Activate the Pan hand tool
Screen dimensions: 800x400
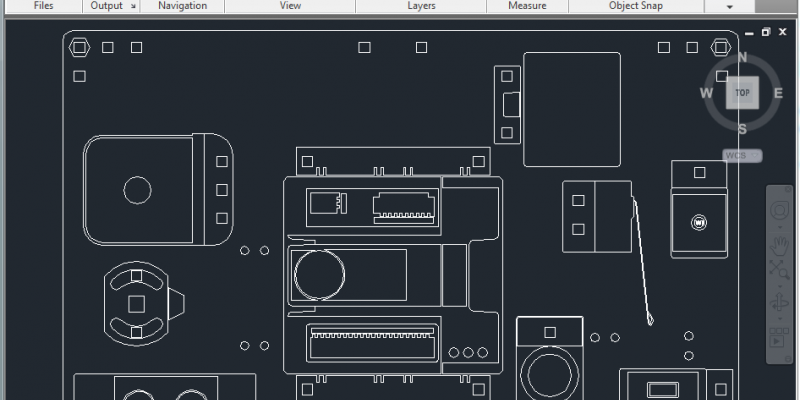tap(779, 241)
